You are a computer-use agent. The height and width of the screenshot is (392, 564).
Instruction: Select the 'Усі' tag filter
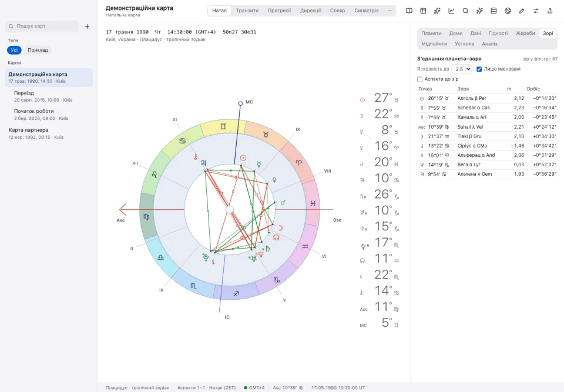point(14,50)
